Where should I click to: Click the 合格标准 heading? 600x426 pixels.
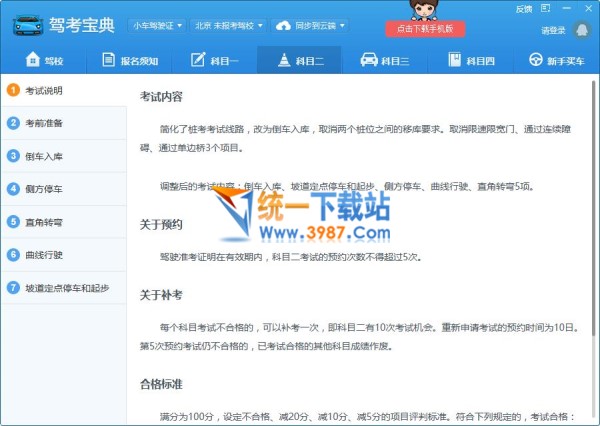tap(161, 384)
